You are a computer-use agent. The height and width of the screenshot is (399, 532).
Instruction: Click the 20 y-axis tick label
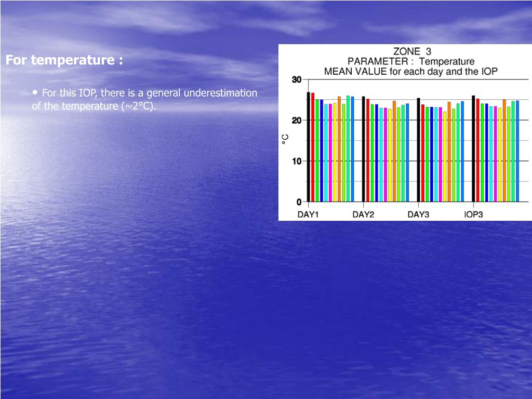pos(297,121)
